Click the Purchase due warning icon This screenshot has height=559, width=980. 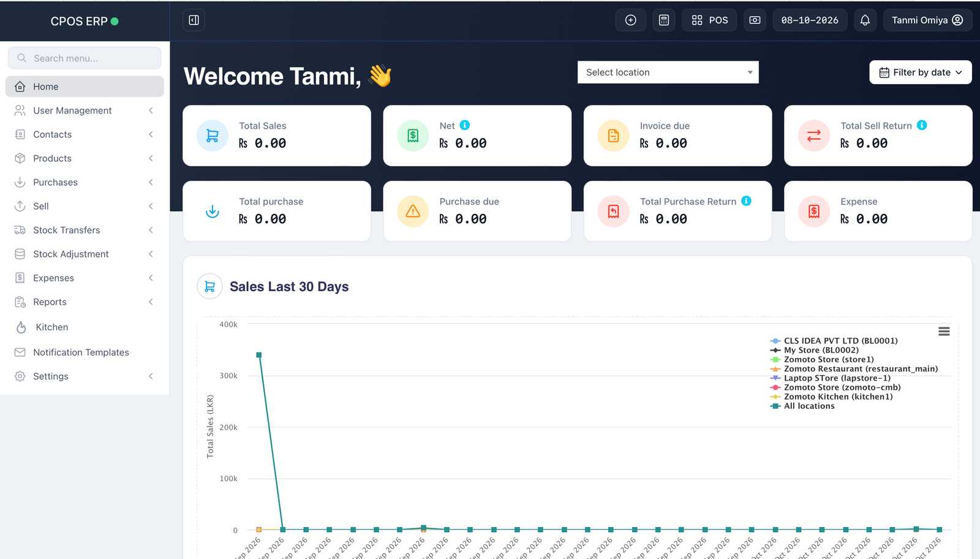(x=413, y=211)
